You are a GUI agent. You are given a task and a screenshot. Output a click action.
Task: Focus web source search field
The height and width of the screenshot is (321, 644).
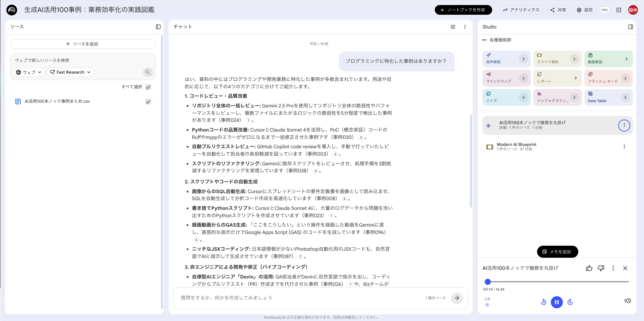tap(82, 61)
